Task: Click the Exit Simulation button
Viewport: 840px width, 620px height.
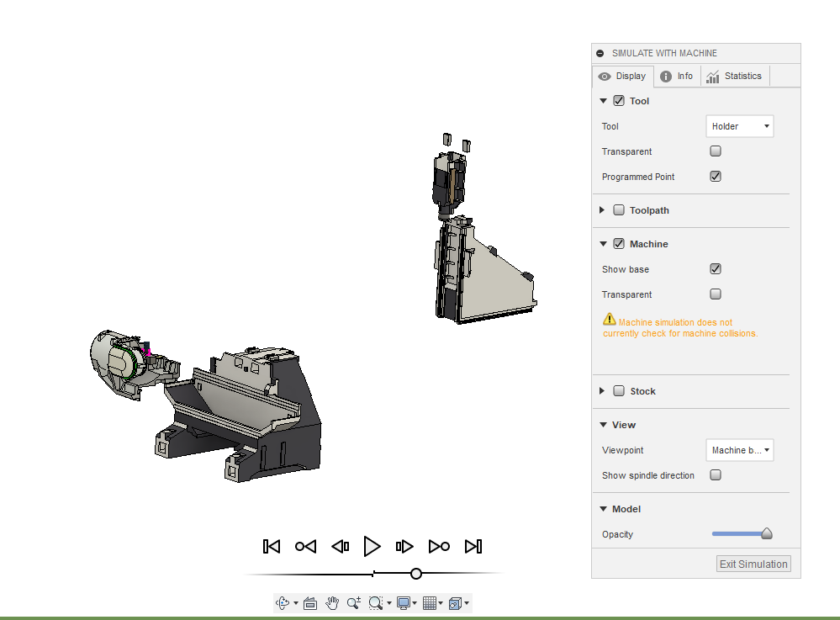Action: point(753,563)
